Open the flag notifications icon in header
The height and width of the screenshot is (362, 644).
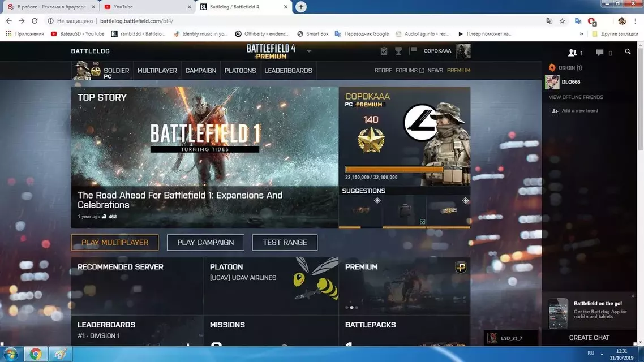[413, 51]
